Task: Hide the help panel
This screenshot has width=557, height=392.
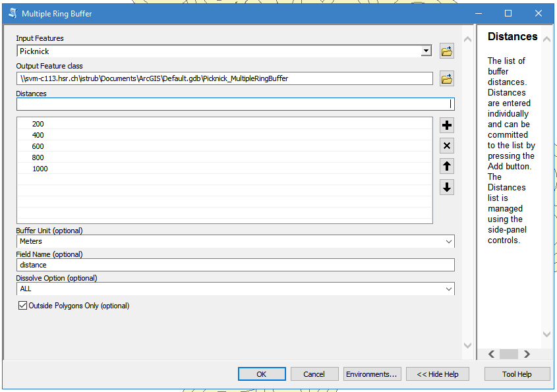Action: [x=437, y=374]
